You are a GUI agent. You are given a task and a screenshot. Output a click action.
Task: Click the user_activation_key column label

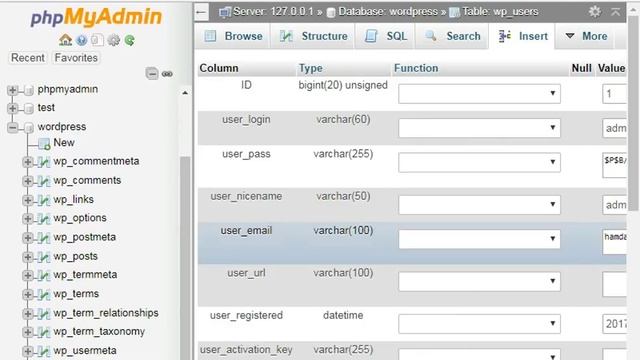tap(246, 350)
